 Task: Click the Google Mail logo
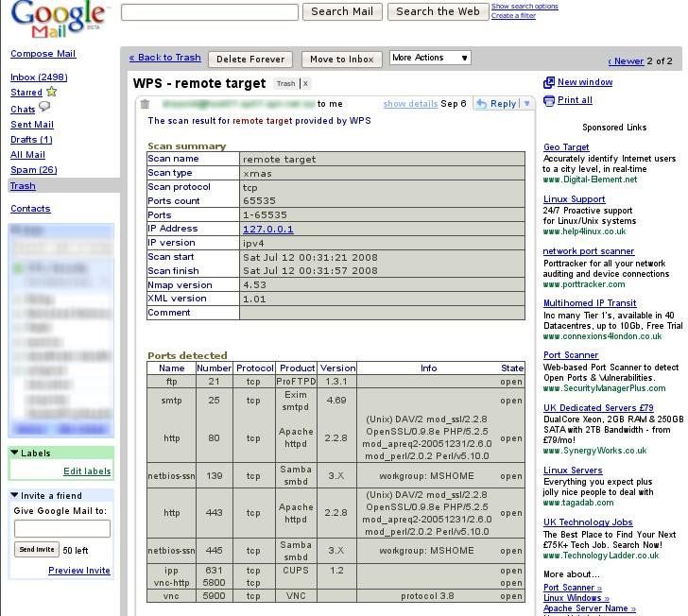pyautogui.click(x=58, y=19)
